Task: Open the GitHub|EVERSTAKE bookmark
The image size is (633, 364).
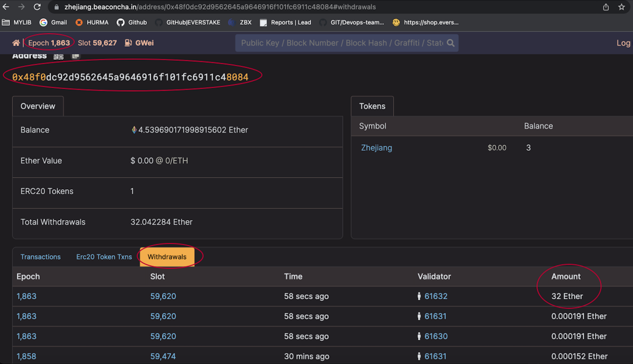Action: (188, 22)
